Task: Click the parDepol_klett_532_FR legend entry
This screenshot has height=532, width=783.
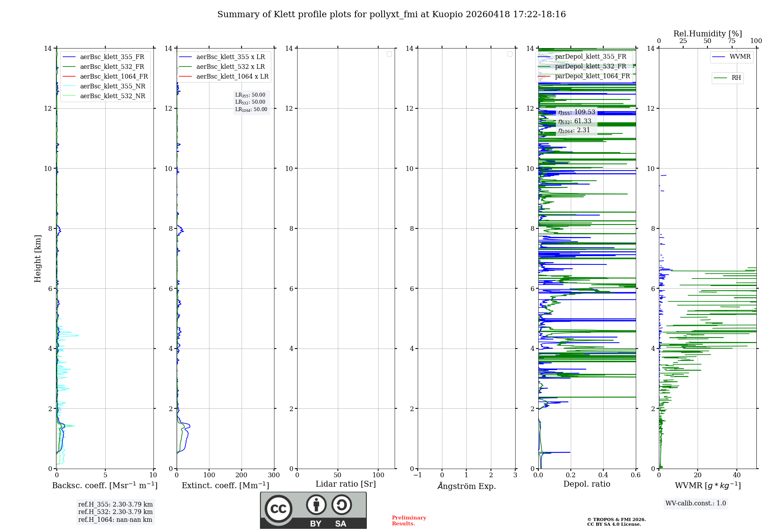Action: pyautogui.click(x=590, y=66)
